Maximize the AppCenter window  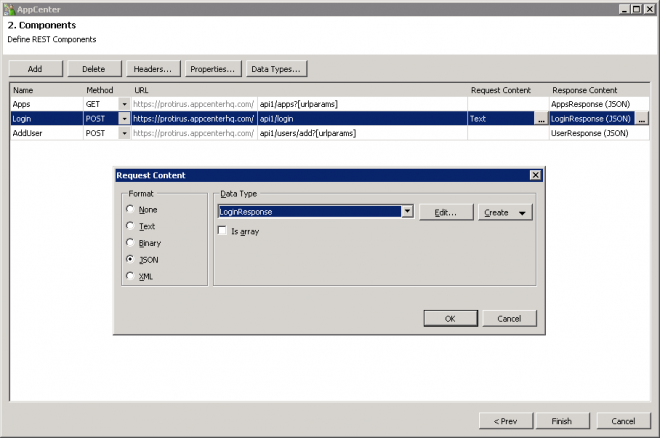(x=637, y=9)
